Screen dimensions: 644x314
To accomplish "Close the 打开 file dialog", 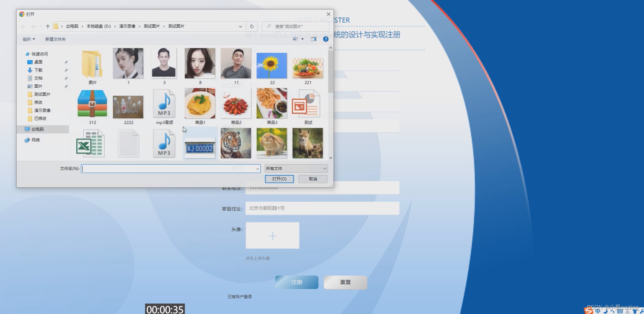I will coord(328,14).
